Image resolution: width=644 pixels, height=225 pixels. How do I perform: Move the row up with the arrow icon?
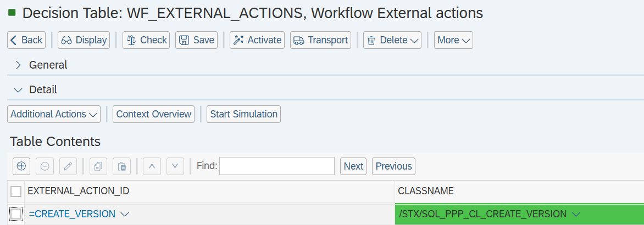[x=152, y=166]
